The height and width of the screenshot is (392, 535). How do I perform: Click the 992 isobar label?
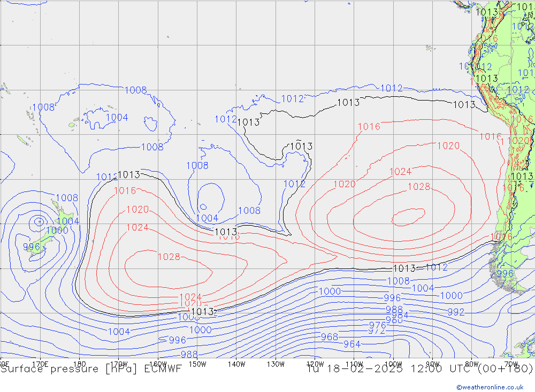[x=456, y=312]
